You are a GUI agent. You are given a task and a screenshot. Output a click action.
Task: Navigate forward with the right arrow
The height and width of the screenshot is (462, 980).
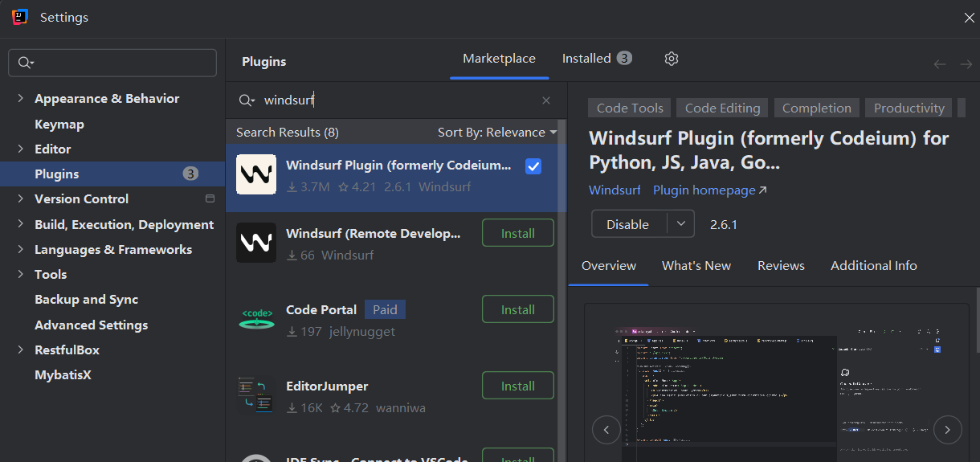click(966, 64)
